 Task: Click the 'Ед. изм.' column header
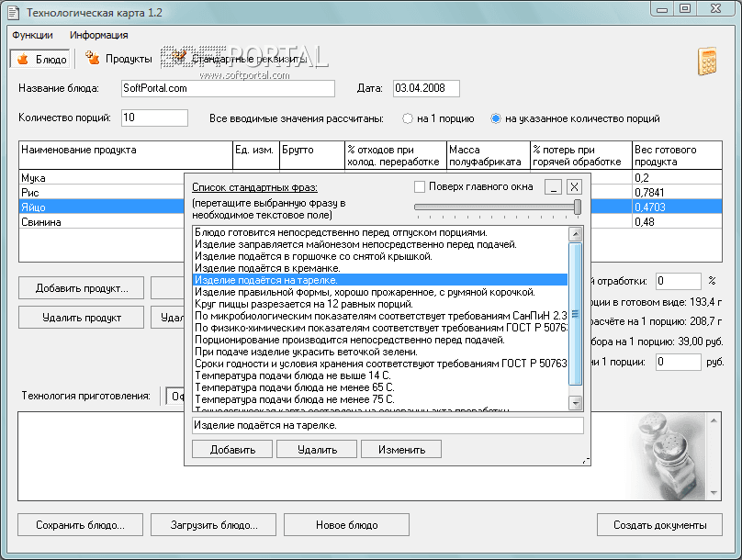[x=256, y=155]
